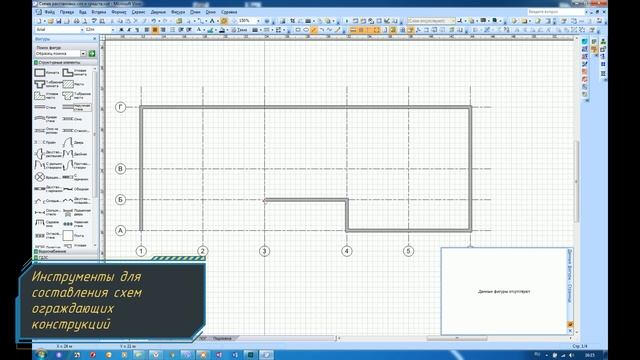Pick the Комната room shape in stencil
This screenshot has width=640, height=360.
[47, 73]
